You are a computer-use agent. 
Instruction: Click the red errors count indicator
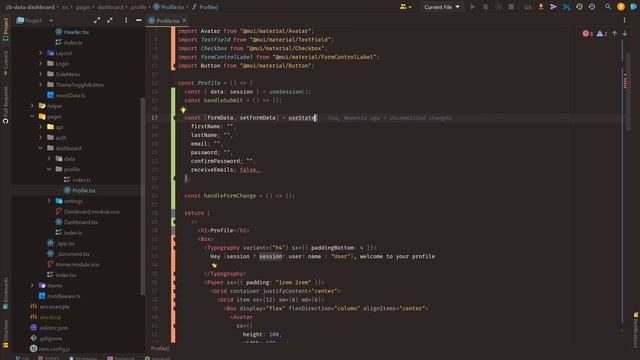tap(588, 33)
